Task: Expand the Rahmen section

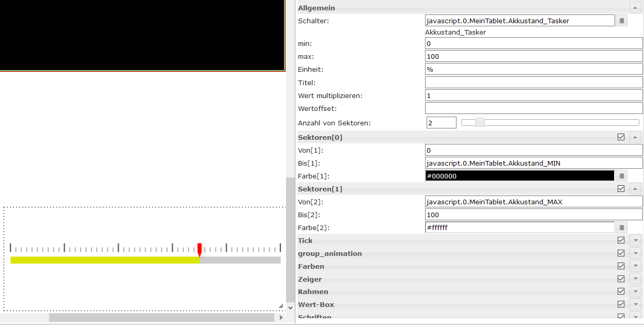Action: tap(635, 291)
